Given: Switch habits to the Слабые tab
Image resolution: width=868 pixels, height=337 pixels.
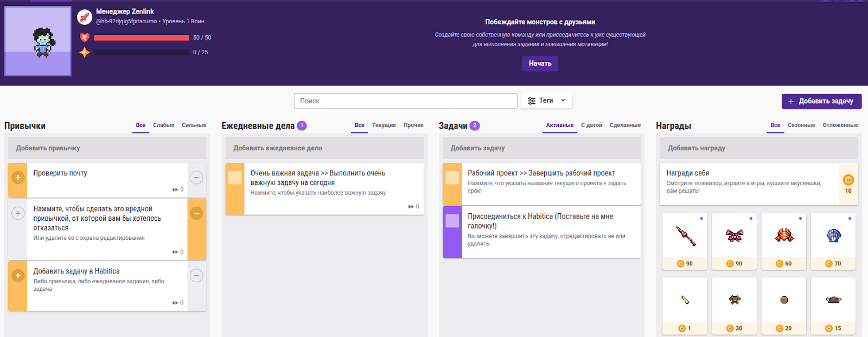Looking at the screenshot, I should [163, 125].
